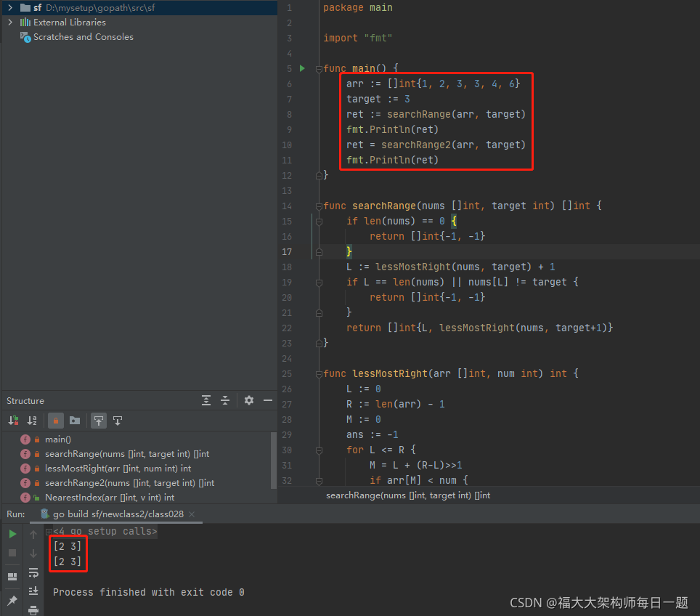This screenshot has width=700, height=616.
Task: Hide the Structure tool window
Action: click(268, 401)
